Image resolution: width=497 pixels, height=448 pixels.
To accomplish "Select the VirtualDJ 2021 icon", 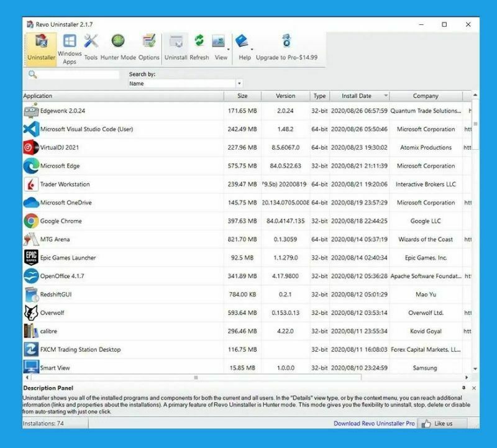I will 31,147.
